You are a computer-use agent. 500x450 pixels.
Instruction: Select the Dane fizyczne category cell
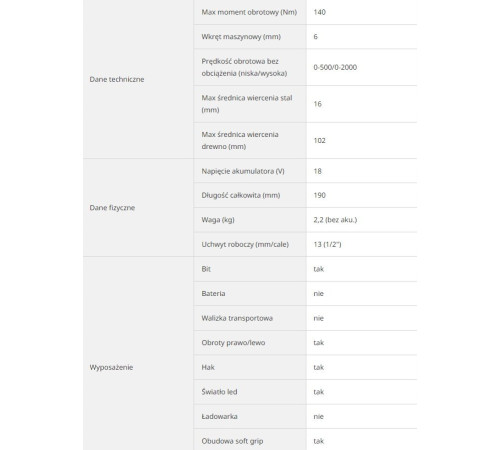coord(138,208)
